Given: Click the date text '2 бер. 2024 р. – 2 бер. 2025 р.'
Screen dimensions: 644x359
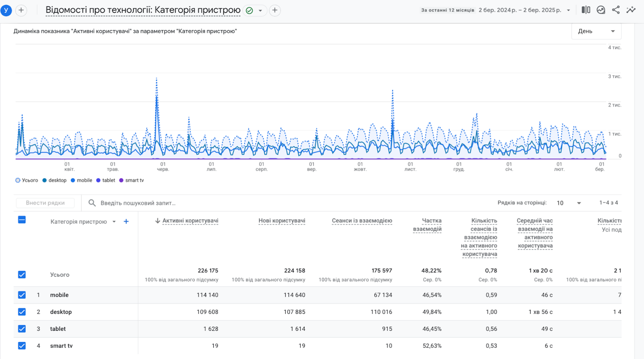Looking at the screenshot, I should pyautogui.click(x=520, y=10).
